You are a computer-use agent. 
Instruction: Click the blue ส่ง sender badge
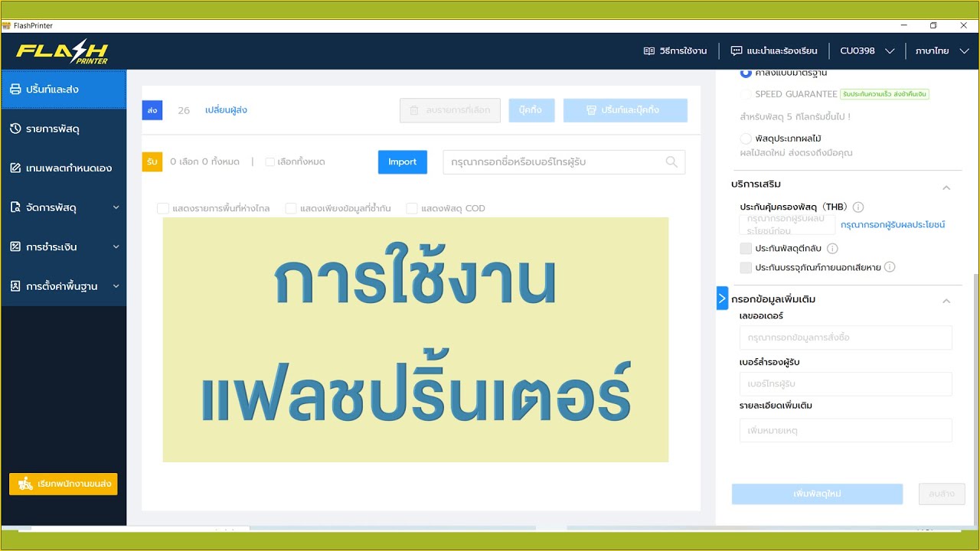point(152,110)
